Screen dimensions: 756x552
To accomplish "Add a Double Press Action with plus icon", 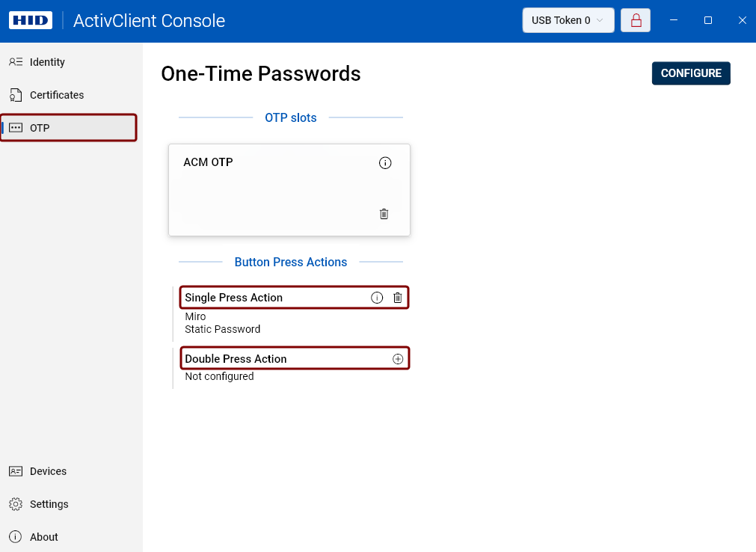I will pos(398,359).
